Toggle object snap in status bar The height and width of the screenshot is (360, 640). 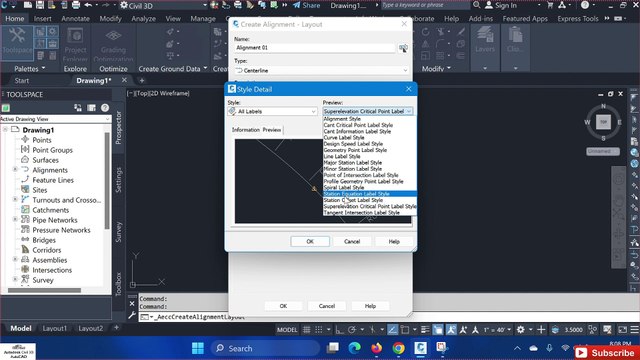click(405, 329)
